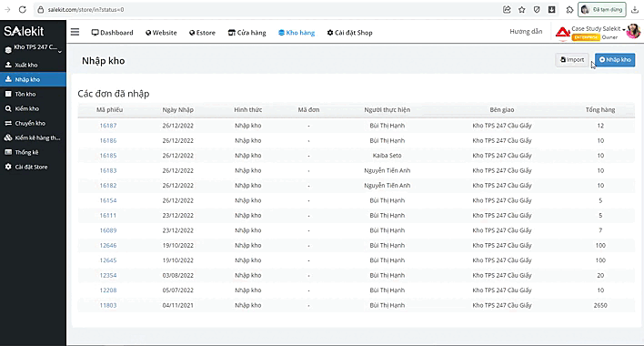The image size is (644, 346).
Task: Go to Kho hàng tab
Action: (297, 33)
